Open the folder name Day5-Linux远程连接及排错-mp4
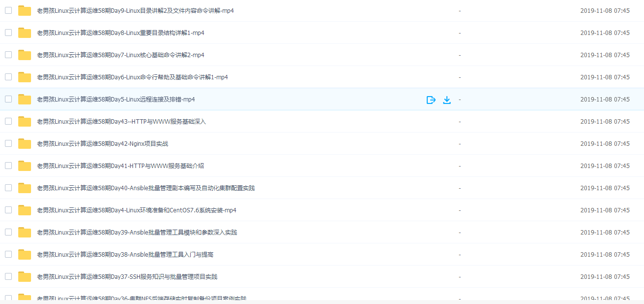The width and height of the screenshot is (644, 304). tap(116, 99)
